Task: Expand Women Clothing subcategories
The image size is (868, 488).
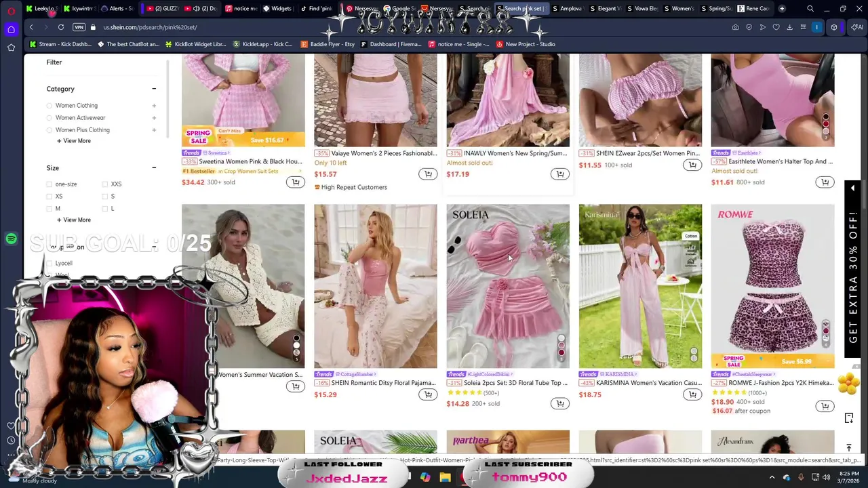Action: 154,106
